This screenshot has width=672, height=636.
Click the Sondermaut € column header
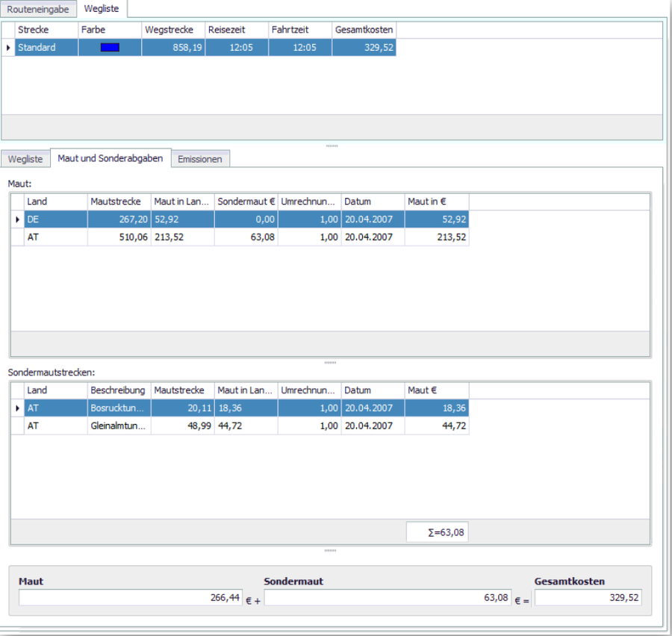(246, 202)
